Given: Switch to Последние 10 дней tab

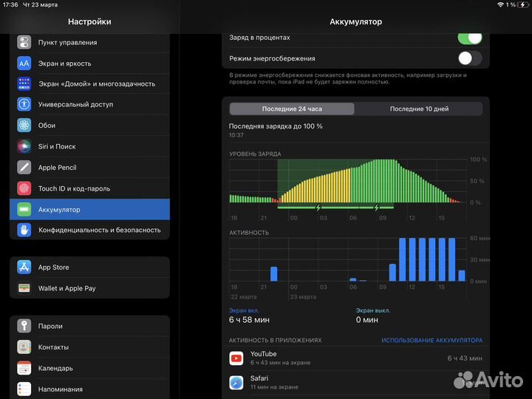Looking at the screenshot, I should (419, 109).
